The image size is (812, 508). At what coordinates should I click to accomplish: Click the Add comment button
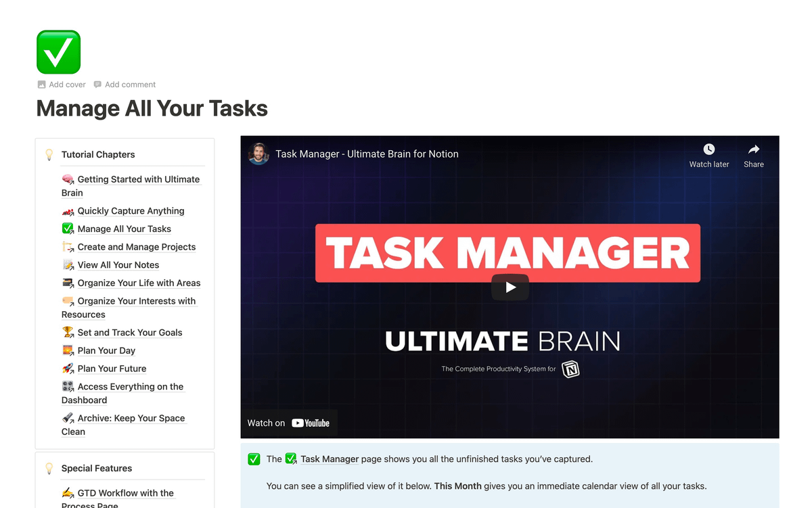[125, 85]
